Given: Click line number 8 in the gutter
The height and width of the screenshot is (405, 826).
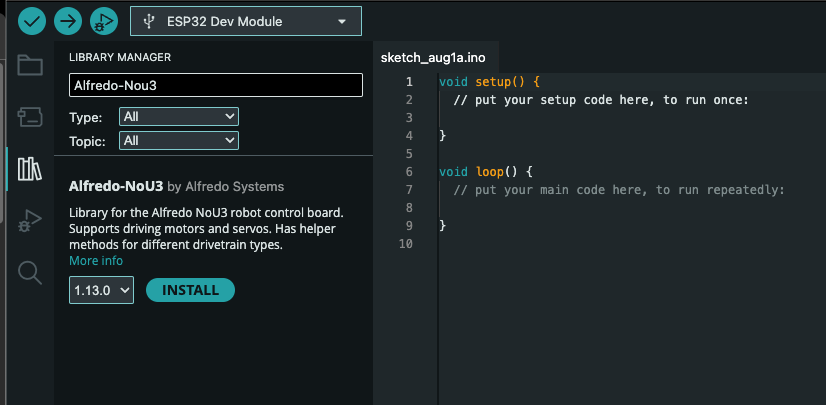Looking at the screenshot, I should tap(409, 208).
